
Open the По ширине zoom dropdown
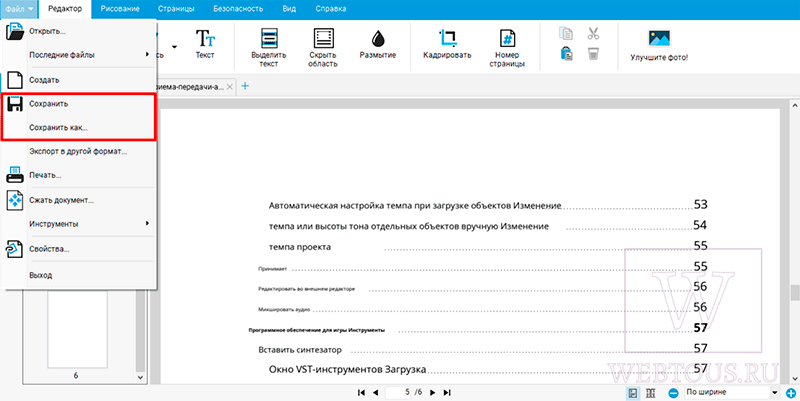[x=732, y=392]
